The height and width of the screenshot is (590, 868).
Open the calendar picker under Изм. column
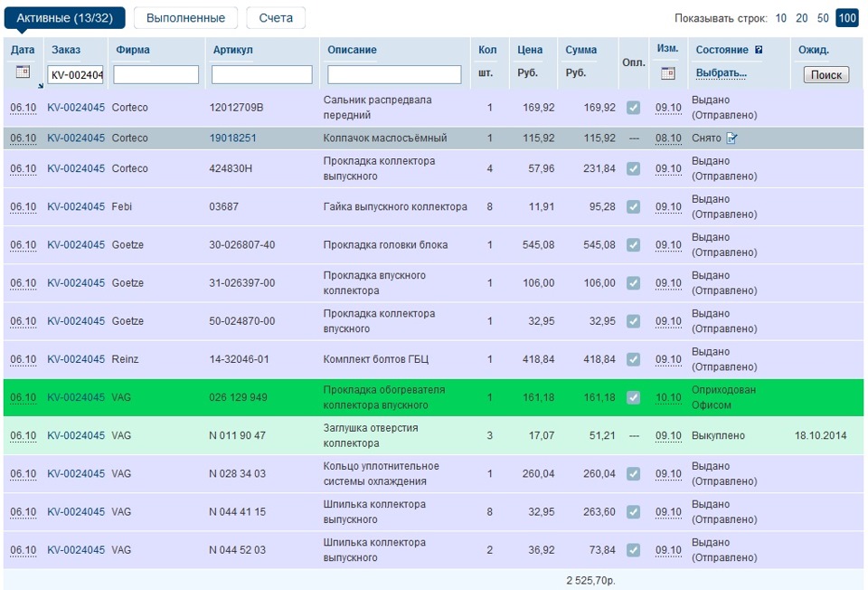click(668, 73)
